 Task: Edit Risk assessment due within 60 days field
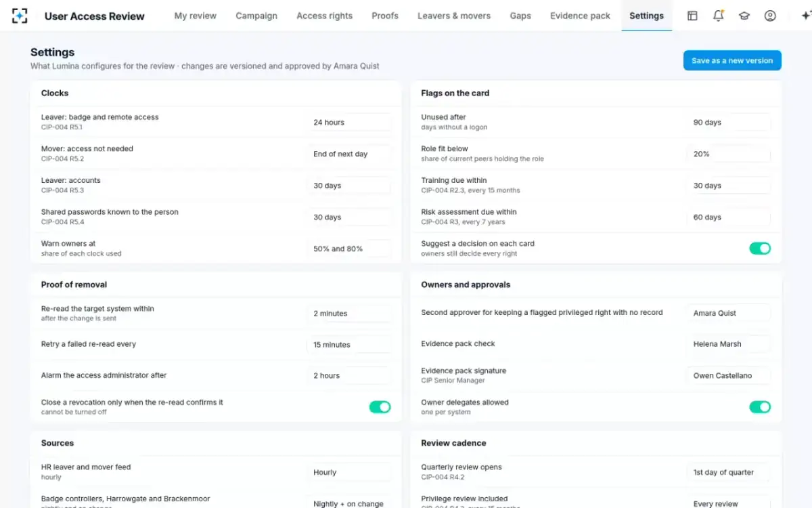[729, 217]
